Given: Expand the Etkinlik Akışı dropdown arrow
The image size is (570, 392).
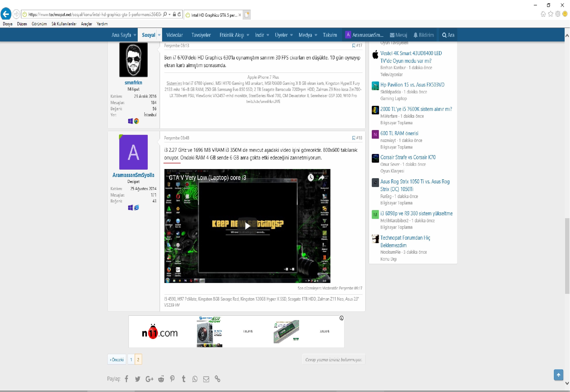Looking at the screenshot, I should pos(248,35).
